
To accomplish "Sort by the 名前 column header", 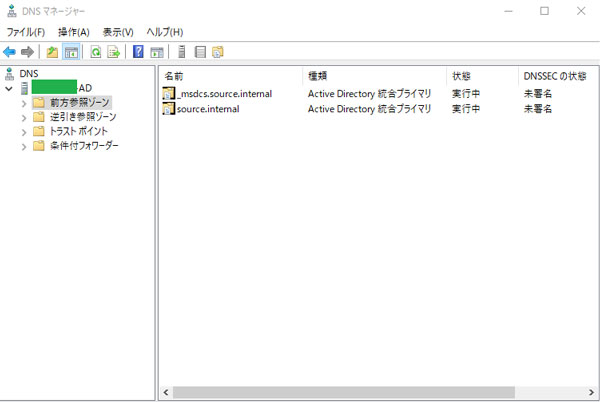I will tap(231, 76).
